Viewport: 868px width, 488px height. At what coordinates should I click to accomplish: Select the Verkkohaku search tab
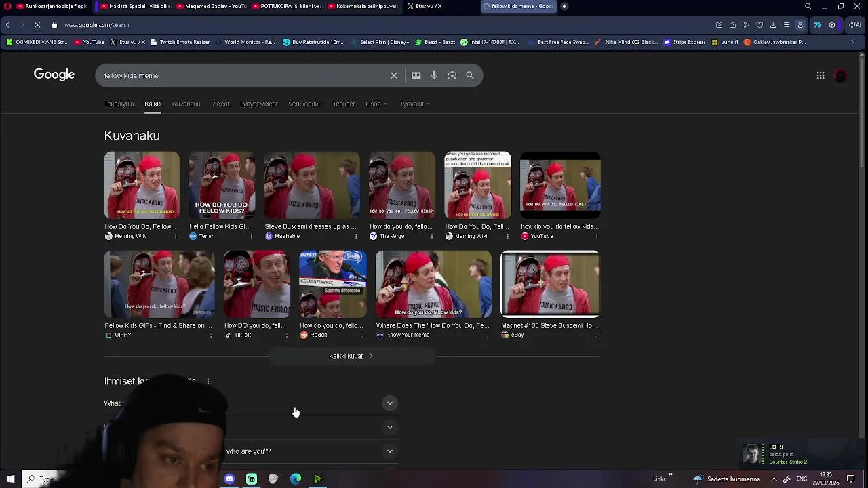[305, 104]
